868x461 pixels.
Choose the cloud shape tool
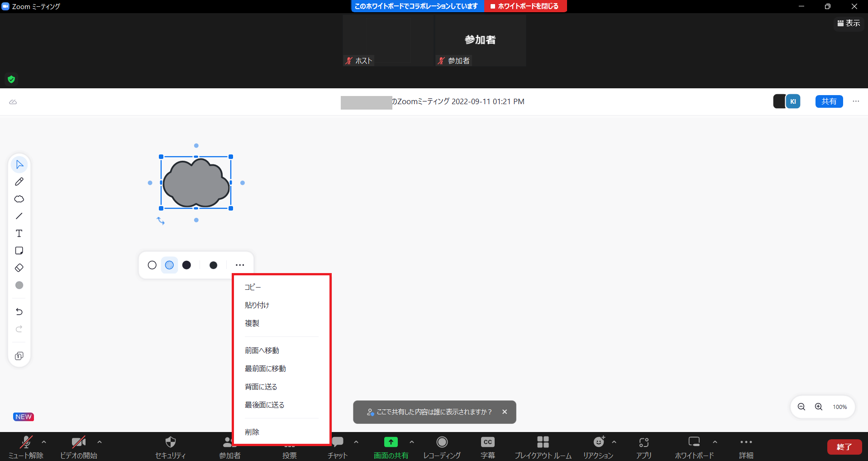point(19,199)
